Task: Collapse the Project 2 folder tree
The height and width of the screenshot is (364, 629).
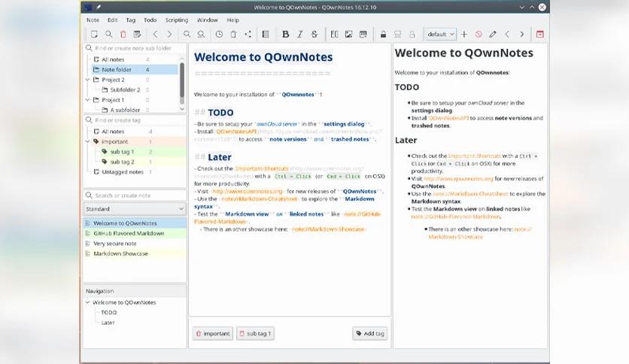Action: coord(88,80)
